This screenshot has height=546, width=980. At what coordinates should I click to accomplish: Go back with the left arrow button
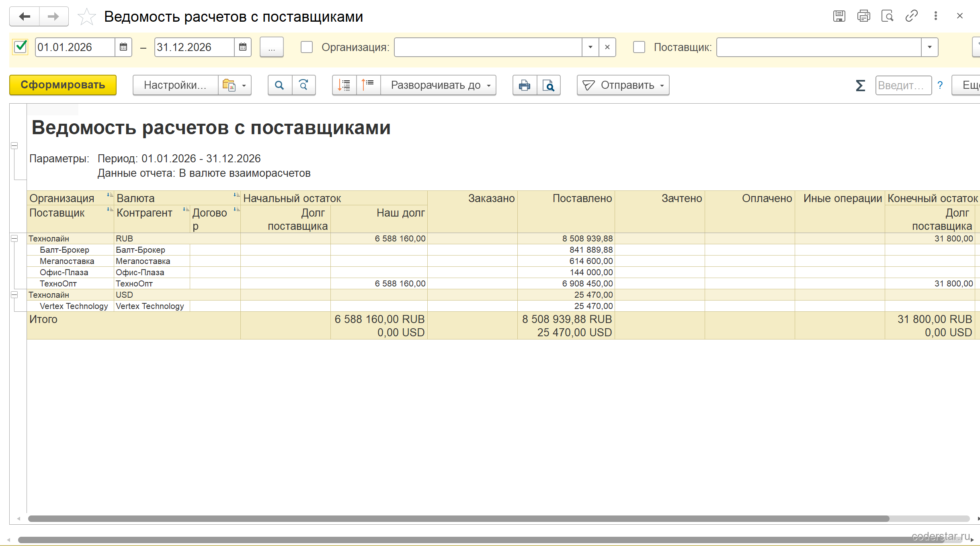[x=25, y=16]
